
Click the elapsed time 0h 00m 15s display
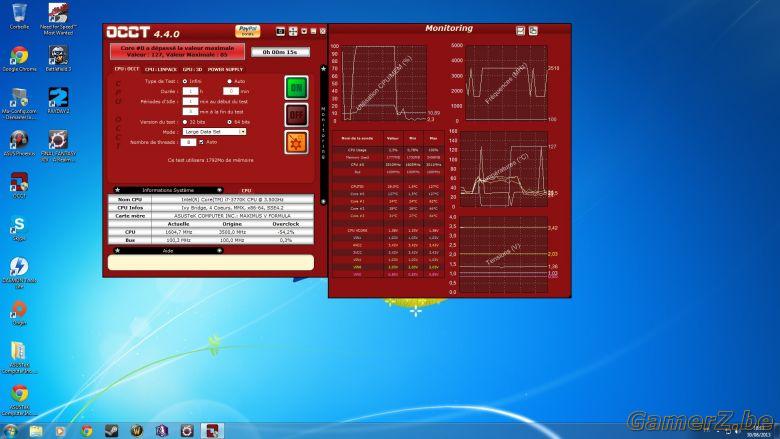pyautogui.click(x=280, y=52)
